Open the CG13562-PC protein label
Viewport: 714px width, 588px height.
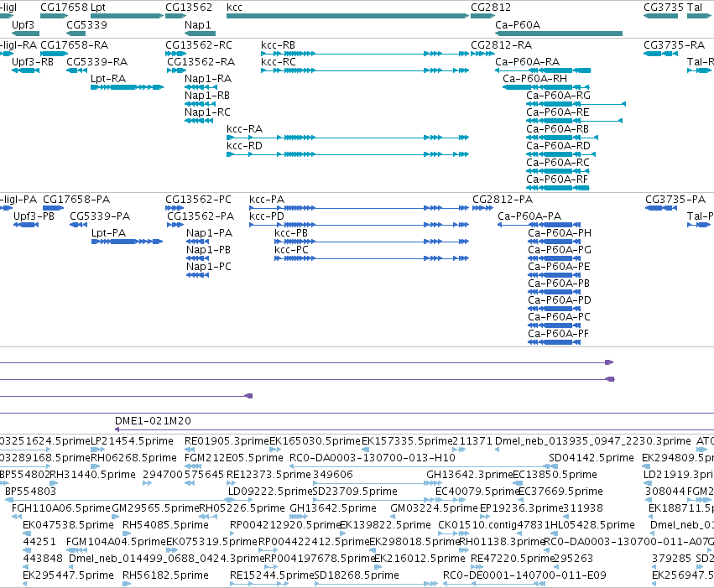[x=198, y=200]
